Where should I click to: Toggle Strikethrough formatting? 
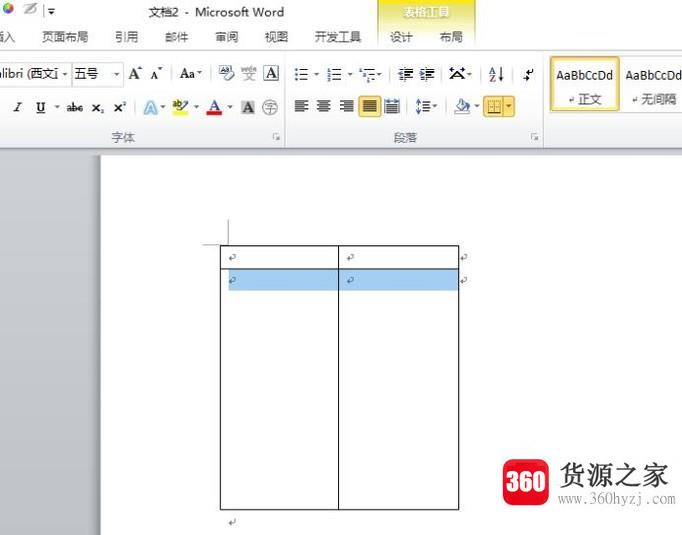tap(75, 107)
